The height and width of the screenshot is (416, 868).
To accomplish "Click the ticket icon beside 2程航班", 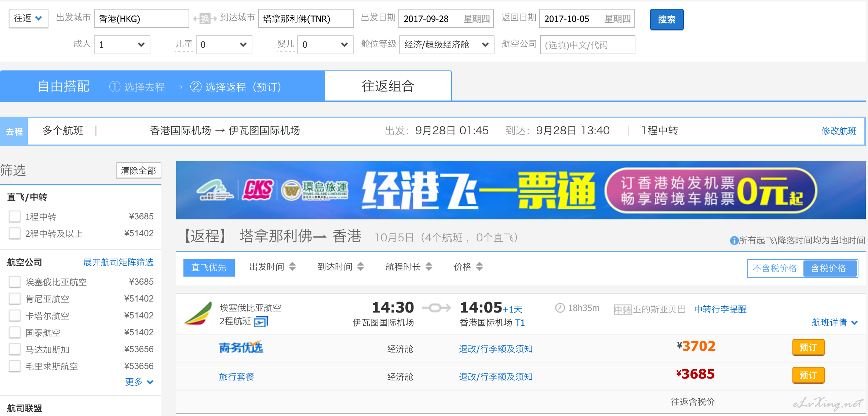I will tap(261, 322).
